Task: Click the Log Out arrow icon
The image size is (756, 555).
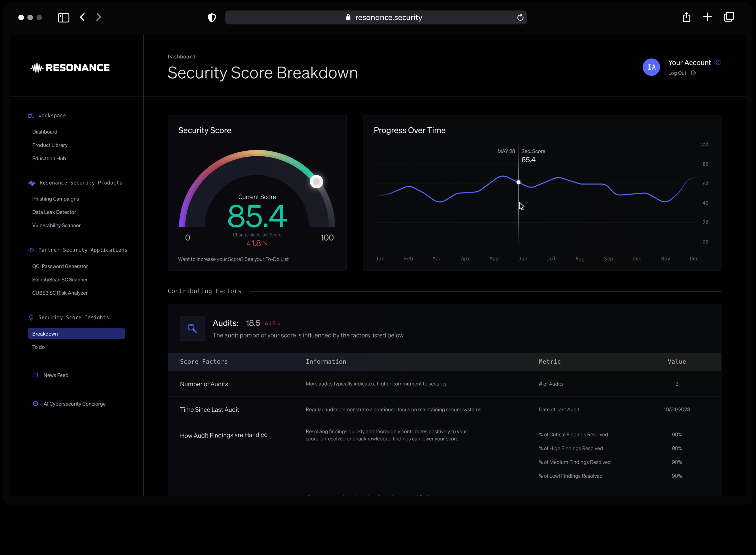Action: tap(693, 73)
